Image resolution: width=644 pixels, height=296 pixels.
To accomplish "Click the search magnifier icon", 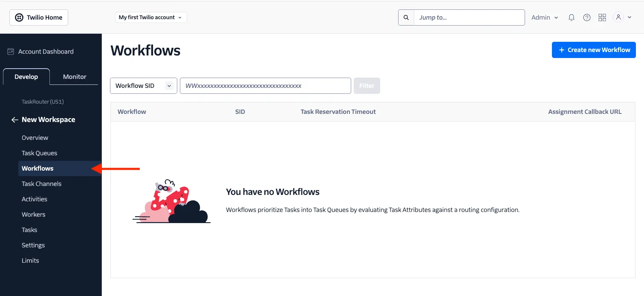I will pyautogui.click(x=406, y=17).
